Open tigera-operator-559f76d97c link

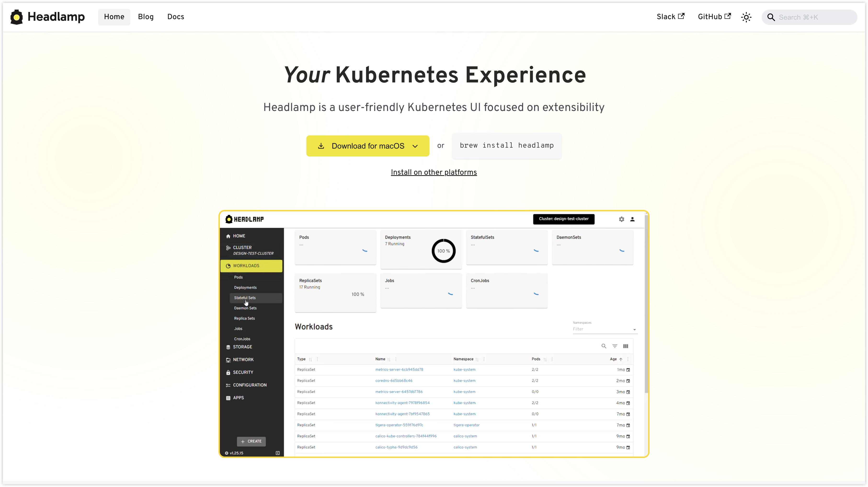[x=399, y=425]
